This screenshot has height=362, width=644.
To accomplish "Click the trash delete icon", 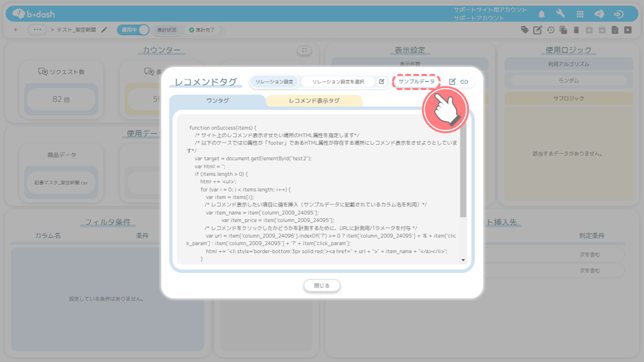I will point(577,30).
